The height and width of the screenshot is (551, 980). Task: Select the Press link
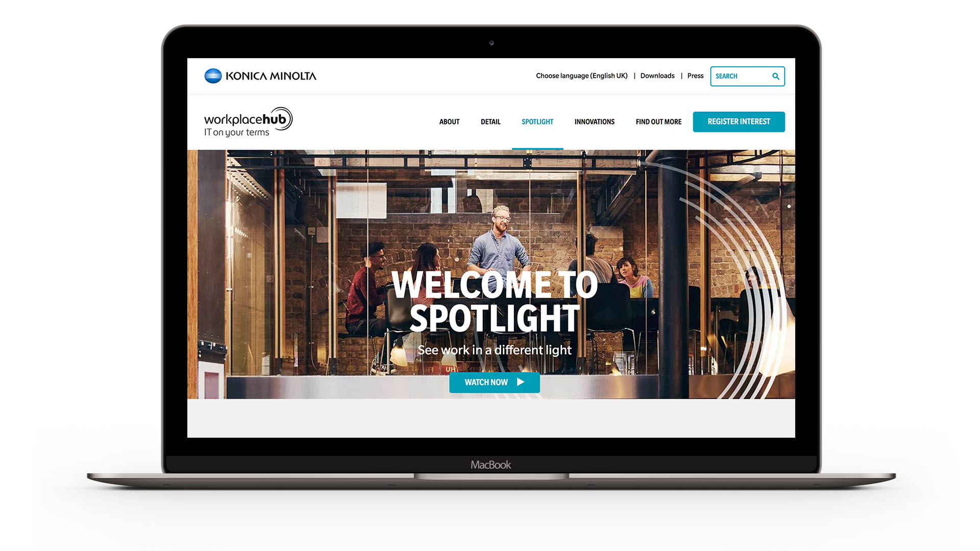pyautogui.click(x=694, y=76)
